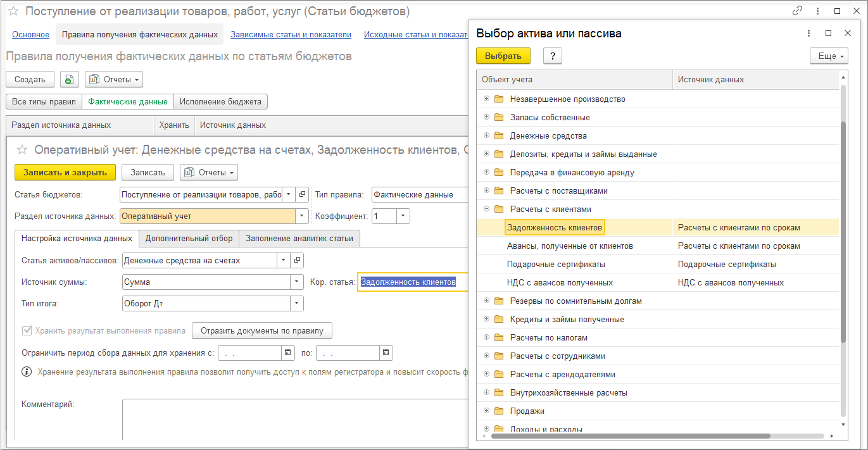Star the Оперативный учет rule form
The image size is (868, 450).
(x=22, y=150)
